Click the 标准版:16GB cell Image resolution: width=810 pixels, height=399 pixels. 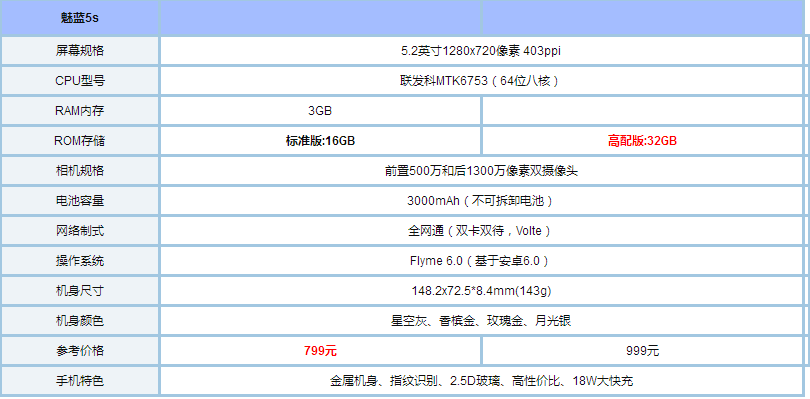point(320,141)
